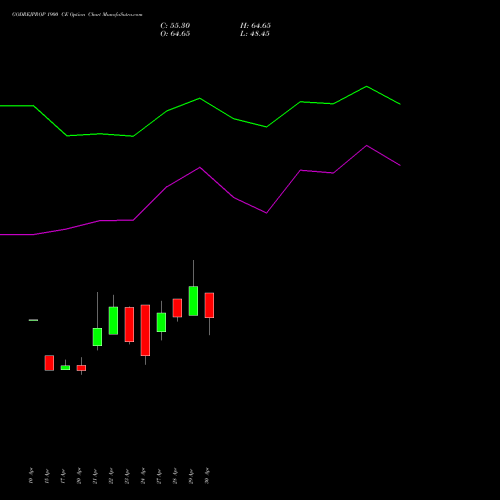Click the red candle body for 23 Apr

point(129,324)
